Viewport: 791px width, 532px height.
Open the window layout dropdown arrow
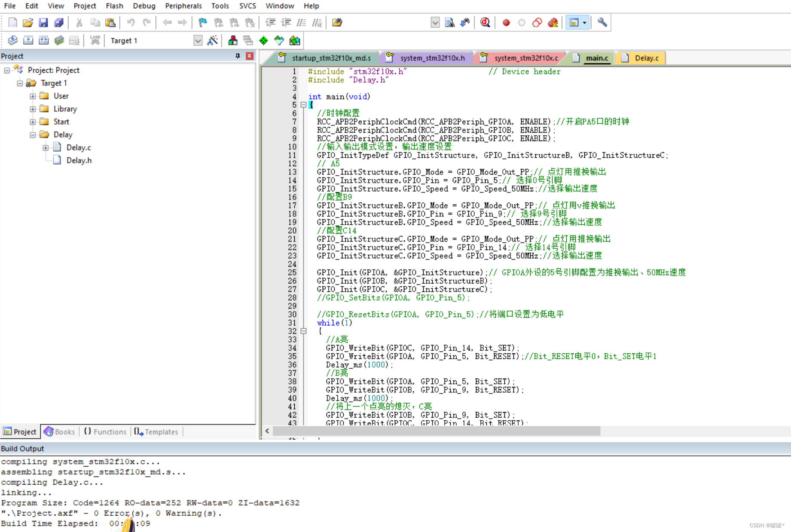point(585,22)
